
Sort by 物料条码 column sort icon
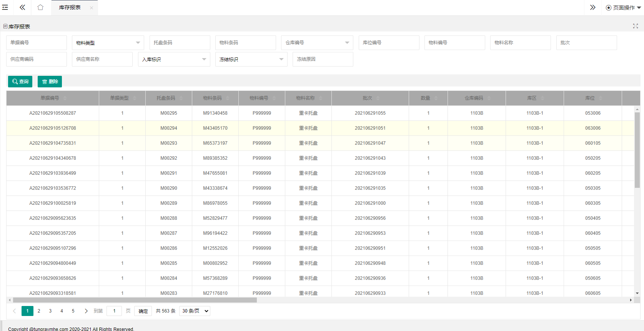pyautogui.click(x=228, y=98)
